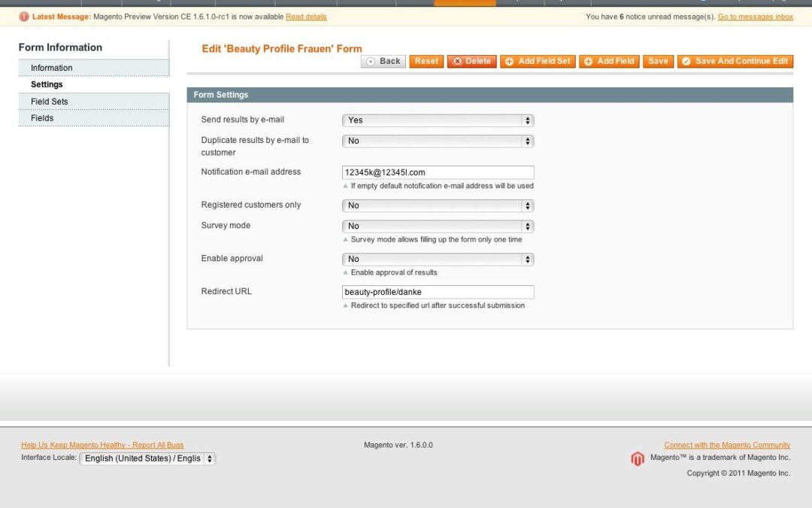
Task: Click the Copyright 2011 Magento Inc. text
Action: (738, 473)
